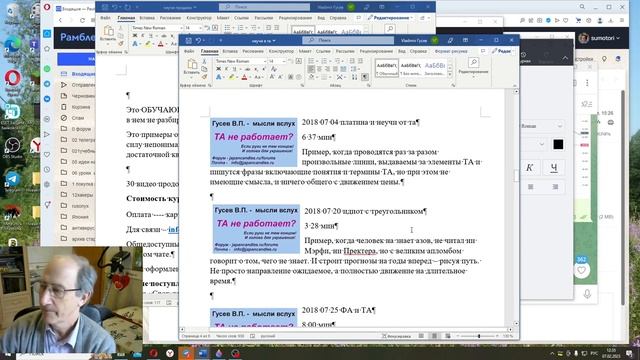Click browser reload button

pos(82,20)
